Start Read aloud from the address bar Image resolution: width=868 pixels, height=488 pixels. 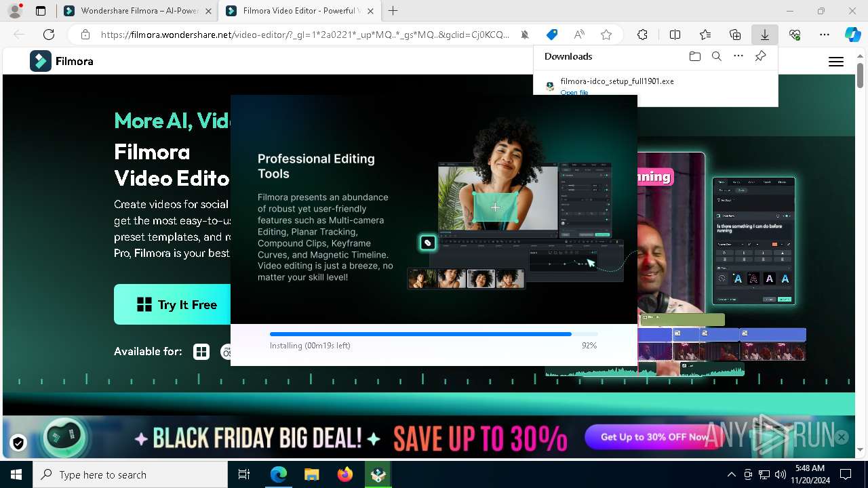[579, 35]
